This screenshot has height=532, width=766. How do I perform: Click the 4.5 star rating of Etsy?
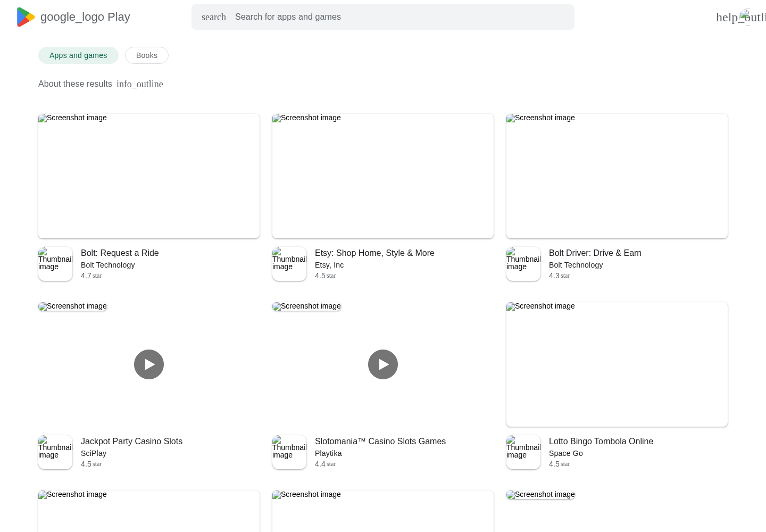326,276
